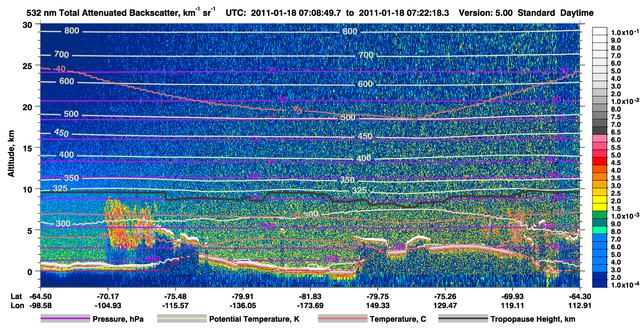Screen dimensions: 644x330
Task: Click the latitude value '-64.50'
Action: coord(40,297)
